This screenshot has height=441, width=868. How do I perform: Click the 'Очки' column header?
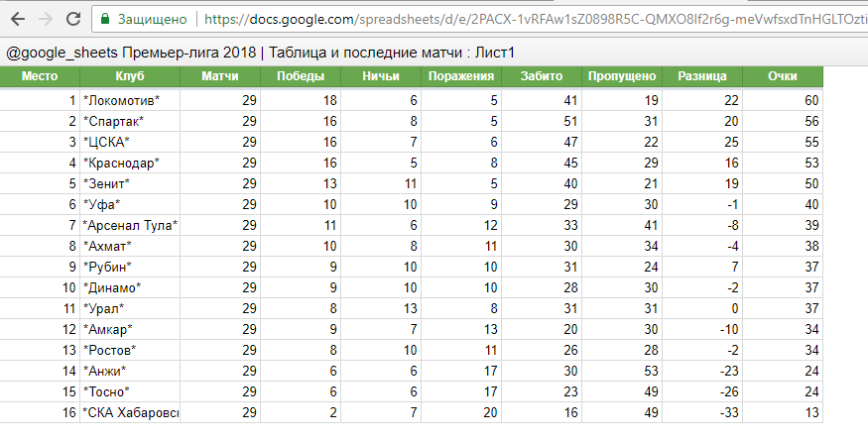coord(783,76)
